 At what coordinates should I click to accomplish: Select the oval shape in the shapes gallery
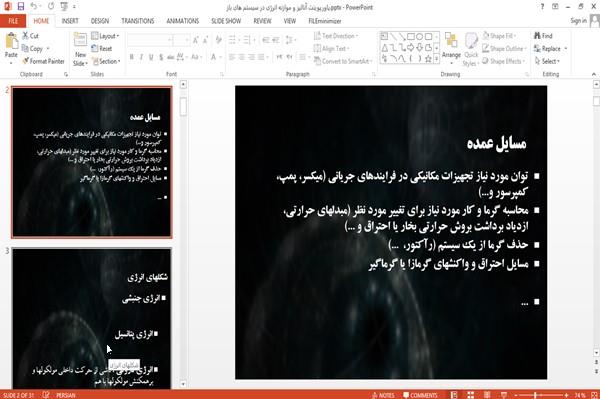420,36
